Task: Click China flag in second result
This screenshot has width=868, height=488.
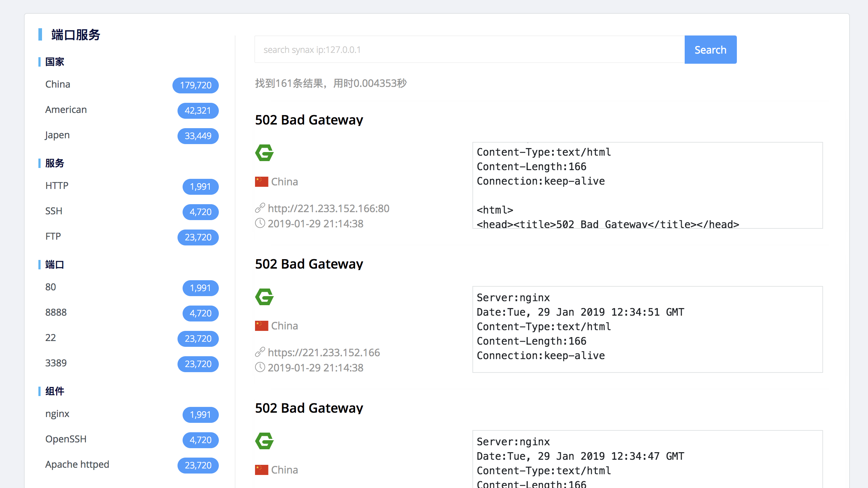Action: [x=262, y=326]
